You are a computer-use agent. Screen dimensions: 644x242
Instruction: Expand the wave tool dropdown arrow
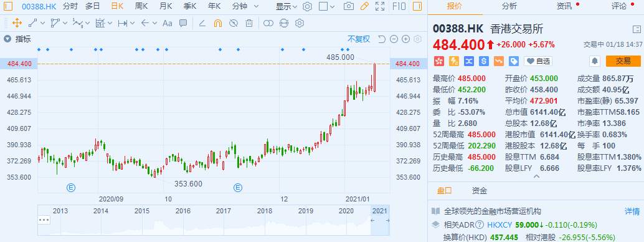pyautogui.click(x=88, y=23)
